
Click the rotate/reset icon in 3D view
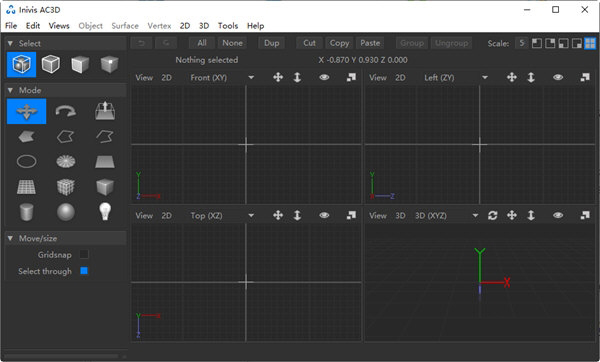(x=492, y=215)
